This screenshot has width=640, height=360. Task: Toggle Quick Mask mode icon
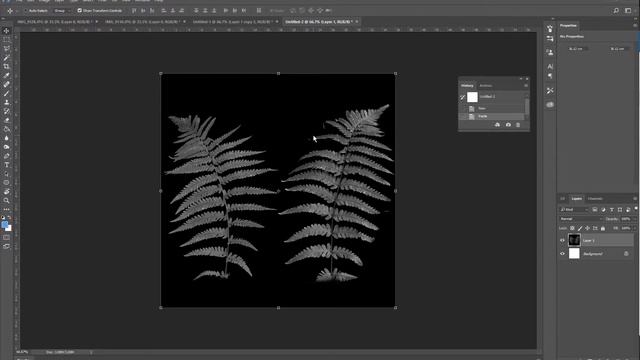(x=7, y=238)
